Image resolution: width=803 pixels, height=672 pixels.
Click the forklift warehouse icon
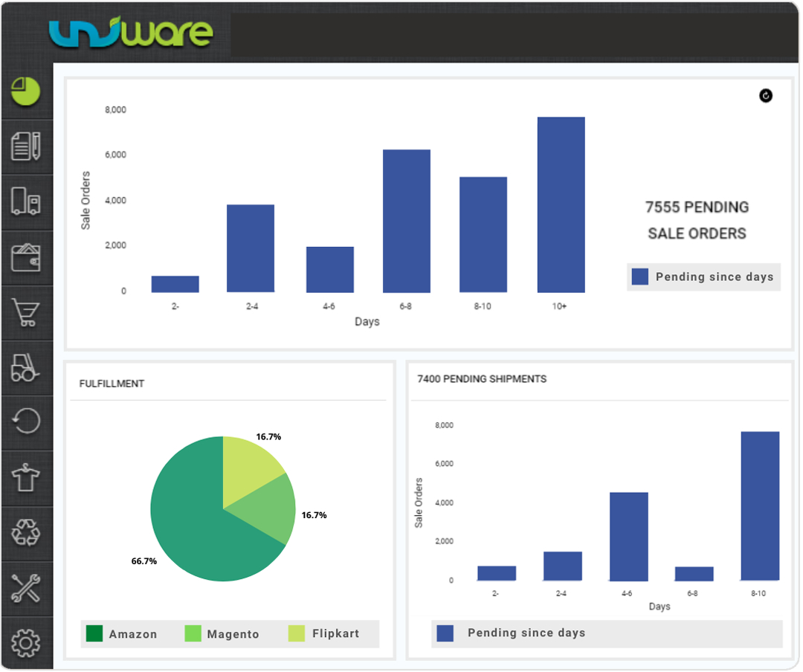(27, 368)
